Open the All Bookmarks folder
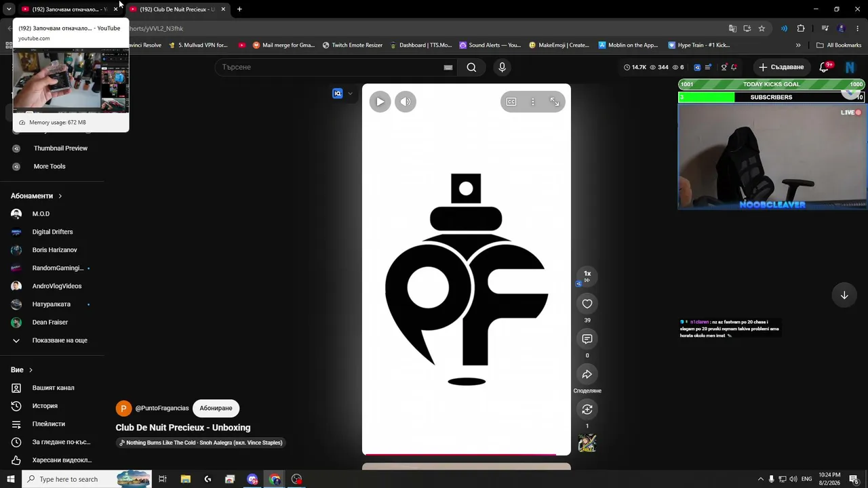The width and height of the screenshot is (868, 488). [839, 45]
